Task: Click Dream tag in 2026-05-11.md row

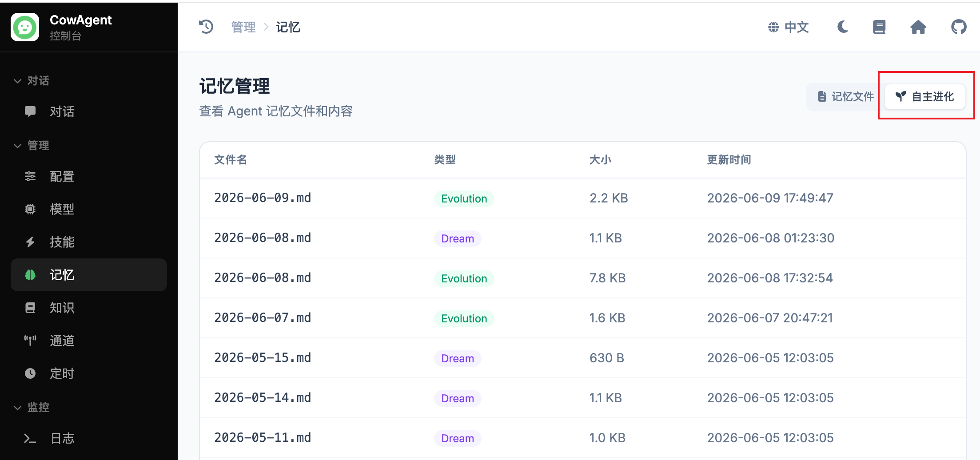Action: click(x=458, y=438)
